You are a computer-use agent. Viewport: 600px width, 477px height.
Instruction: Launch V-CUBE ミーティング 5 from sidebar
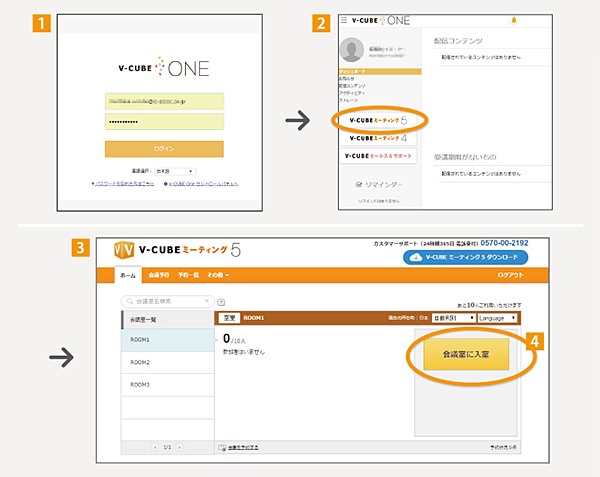[378, 120]
